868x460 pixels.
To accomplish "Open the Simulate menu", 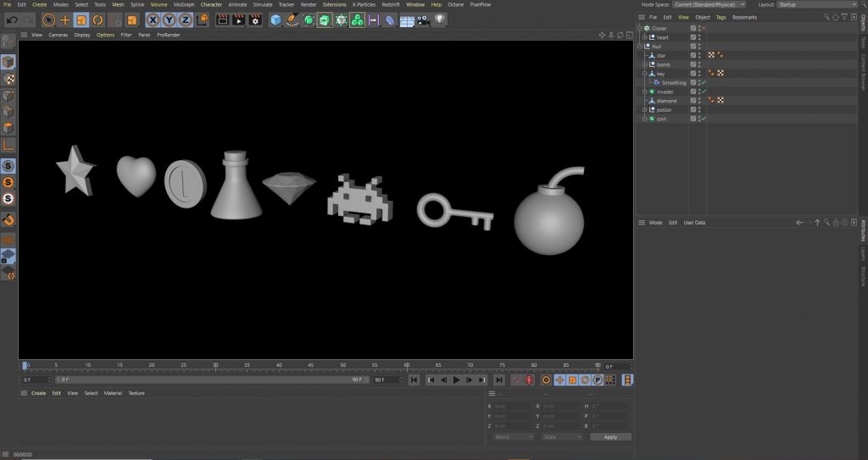I will 263,4.
